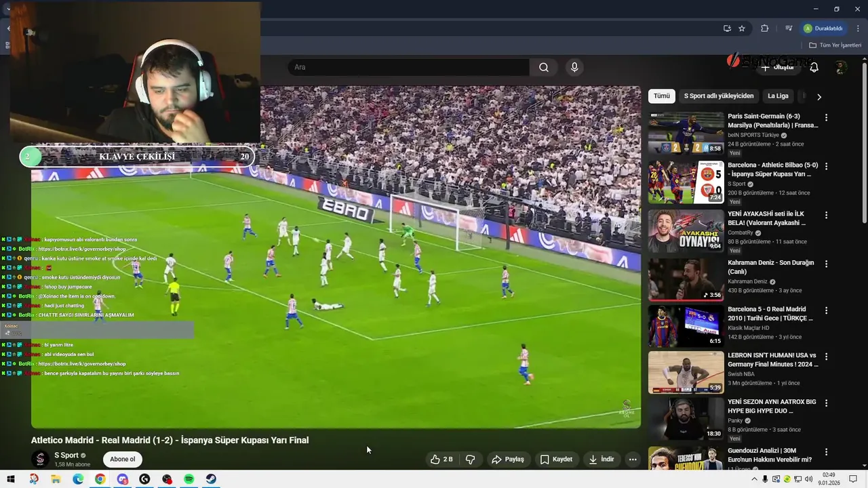Open the YouTube account avatar menu
Image resolution: width=868 pixels, height=488 pixels.
pos(841,67)
